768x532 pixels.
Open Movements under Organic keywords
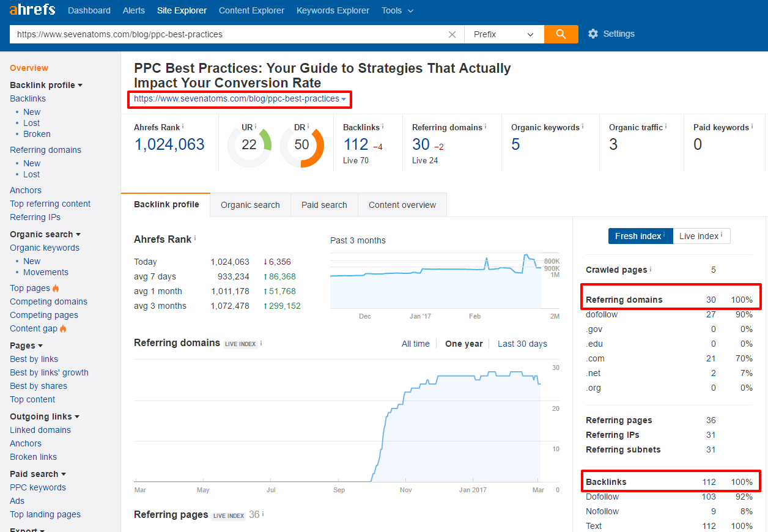point(46,272)
